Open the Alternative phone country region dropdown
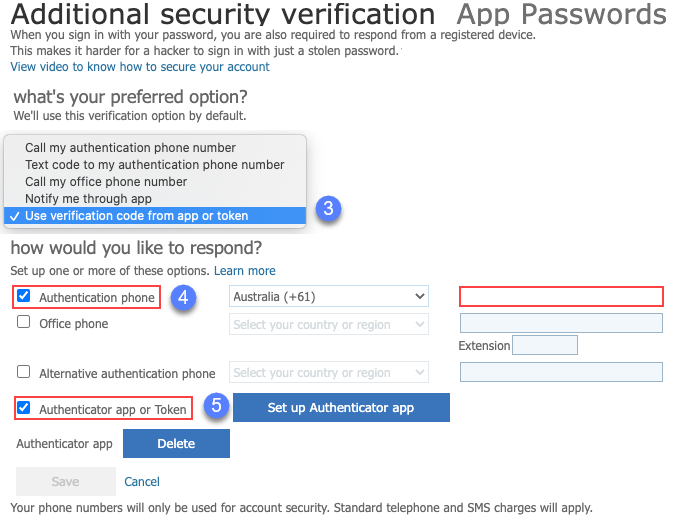684x518 pixels. tap(328, 373)
